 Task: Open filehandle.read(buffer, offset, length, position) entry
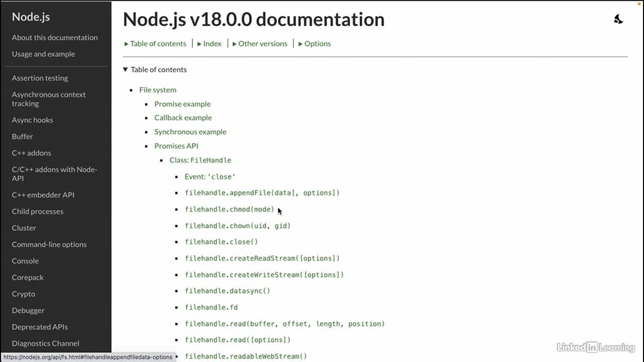(284, 324)
